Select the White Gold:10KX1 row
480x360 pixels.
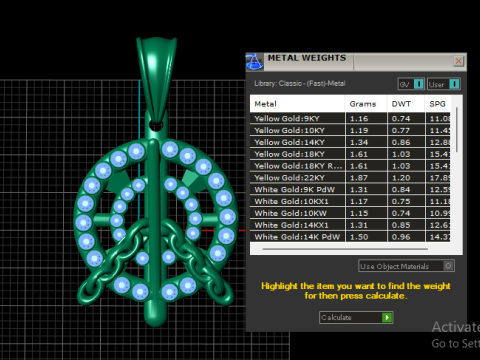pyautogui.click(x=350, y=201)
